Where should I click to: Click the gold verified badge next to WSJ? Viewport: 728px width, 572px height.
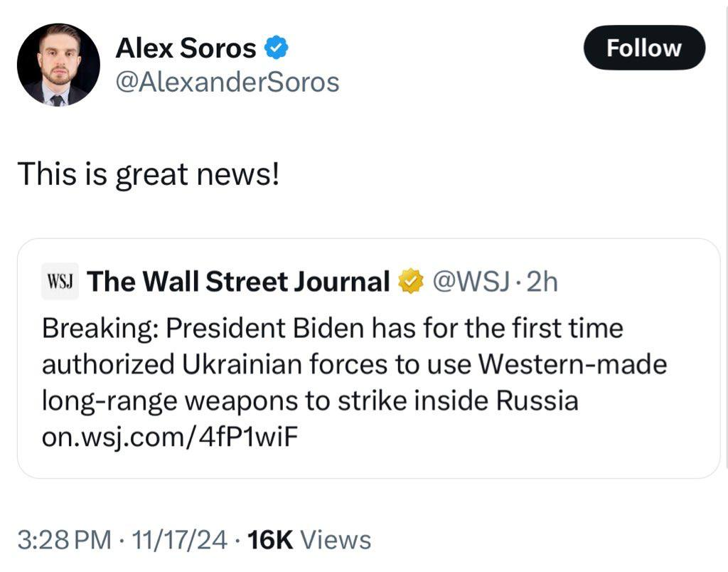coord(410,282)
